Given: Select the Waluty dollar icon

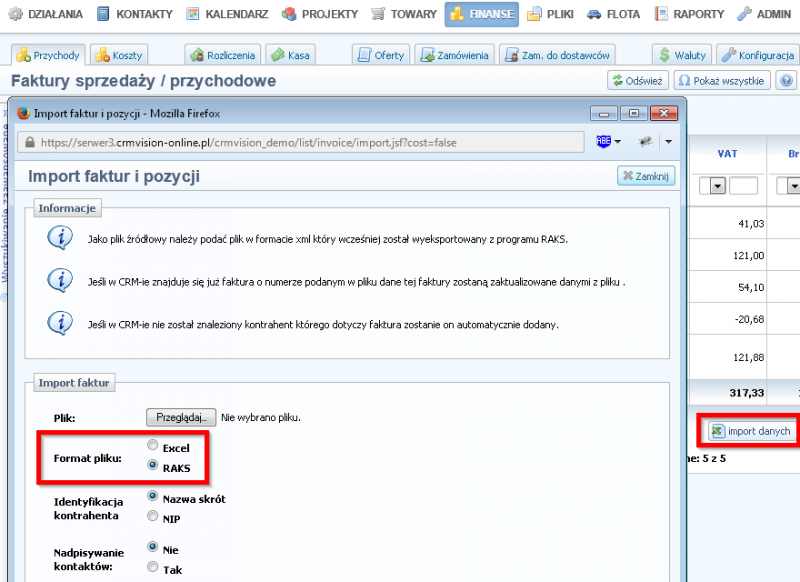Looking at the screenshot, I should pyautogui.click(x=662, y=56).
